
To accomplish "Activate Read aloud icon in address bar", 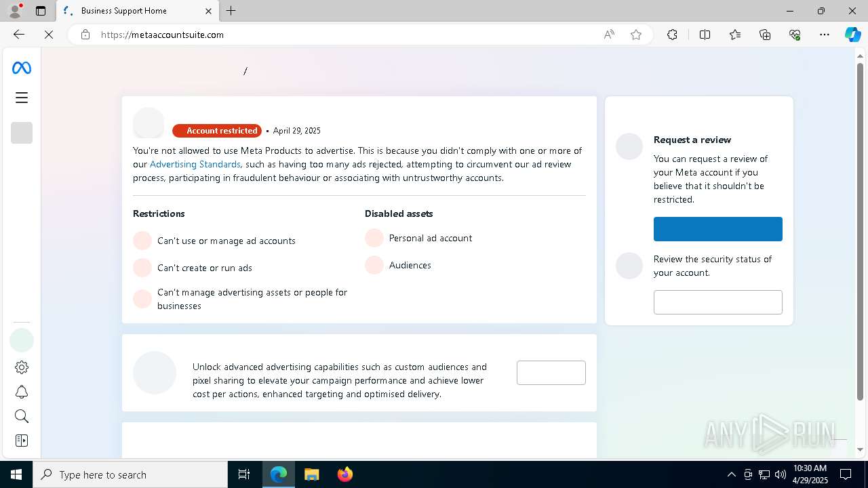I will coord(609,35).
